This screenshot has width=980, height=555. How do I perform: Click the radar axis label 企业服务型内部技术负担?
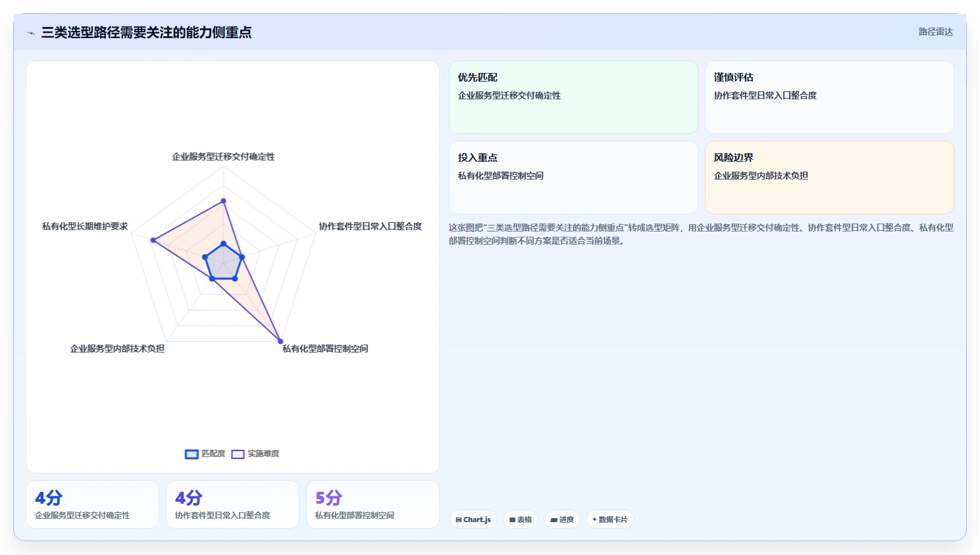pyautogui.click(x=117, y=349)
